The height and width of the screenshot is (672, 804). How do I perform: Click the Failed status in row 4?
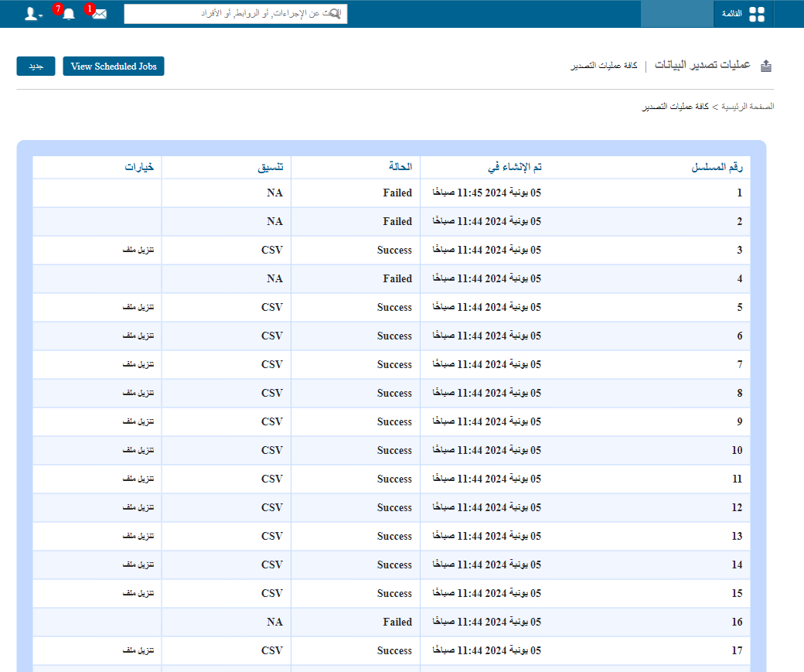point(397,278)
